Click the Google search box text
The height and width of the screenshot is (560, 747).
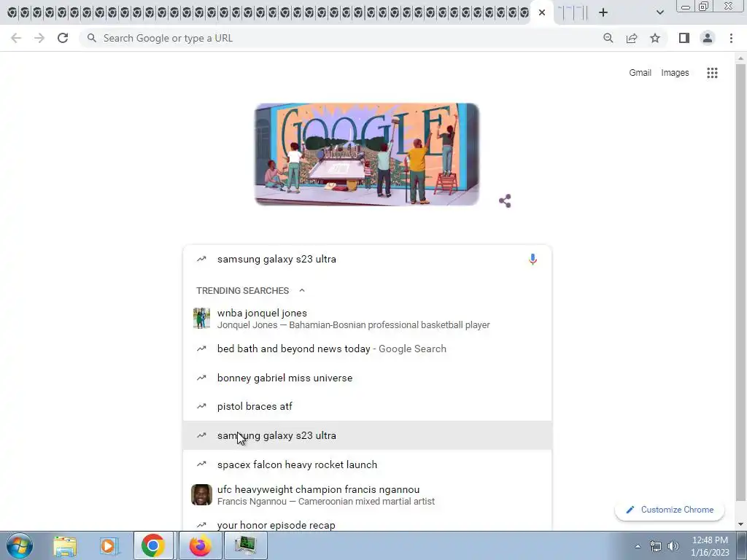point(276,259)
